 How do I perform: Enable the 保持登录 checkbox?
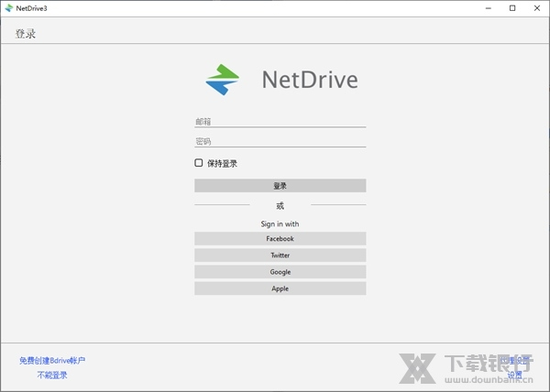[x=199, y=163]
